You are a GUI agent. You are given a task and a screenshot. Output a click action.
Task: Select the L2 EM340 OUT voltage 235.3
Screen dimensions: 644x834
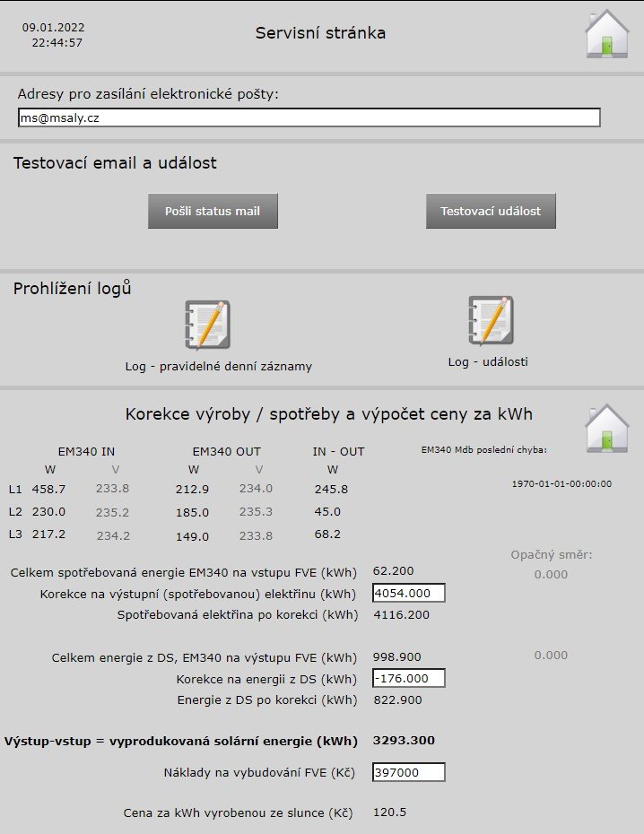[x=256, y=512]
